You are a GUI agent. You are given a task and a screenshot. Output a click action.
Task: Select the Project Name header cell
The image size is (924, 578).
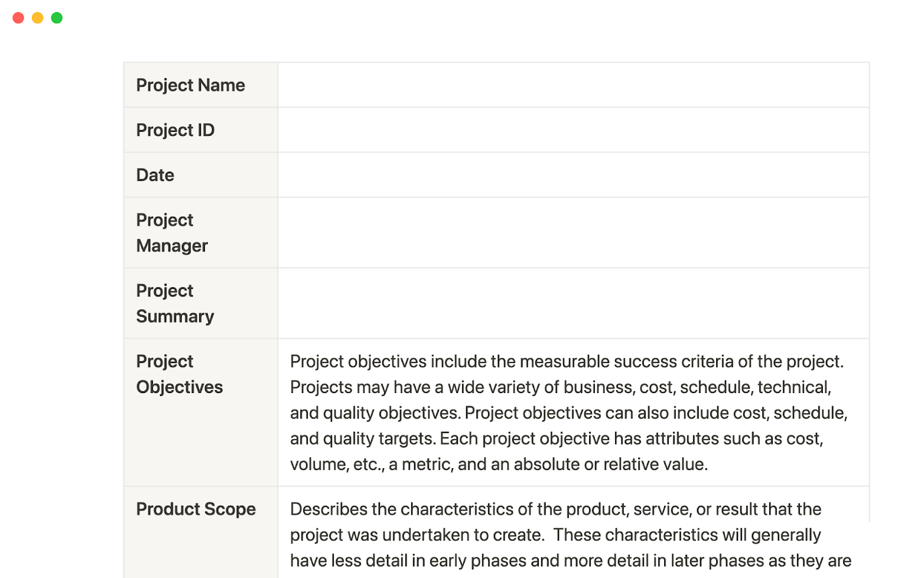(x=191, y=85)
